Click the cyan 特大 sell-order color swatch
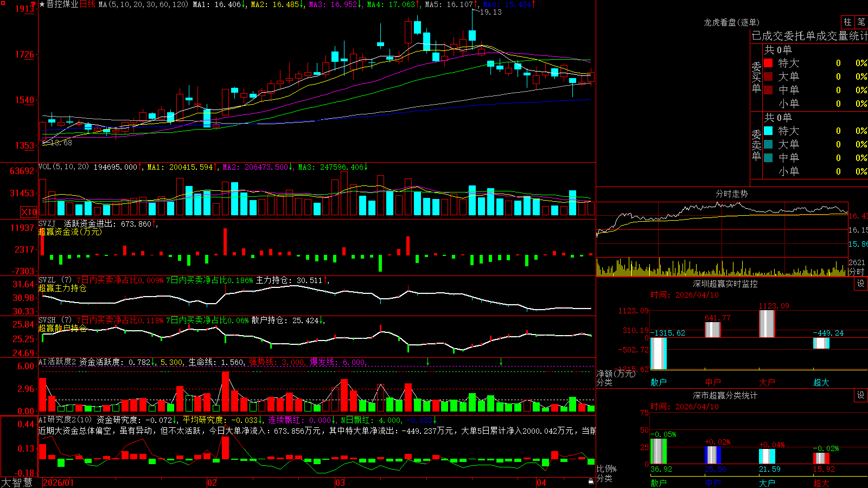The height and width of the screenshot is (488, 868). tap(768, 131)
